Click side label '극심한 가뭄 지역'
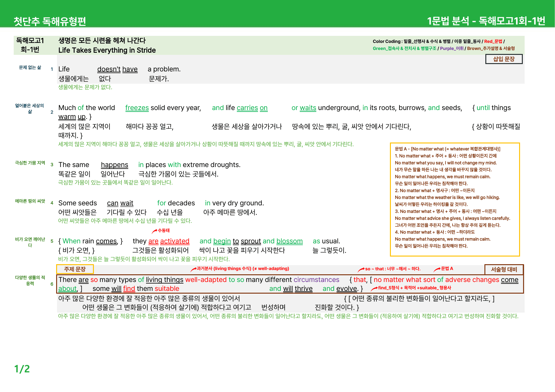 pos(30,163)
